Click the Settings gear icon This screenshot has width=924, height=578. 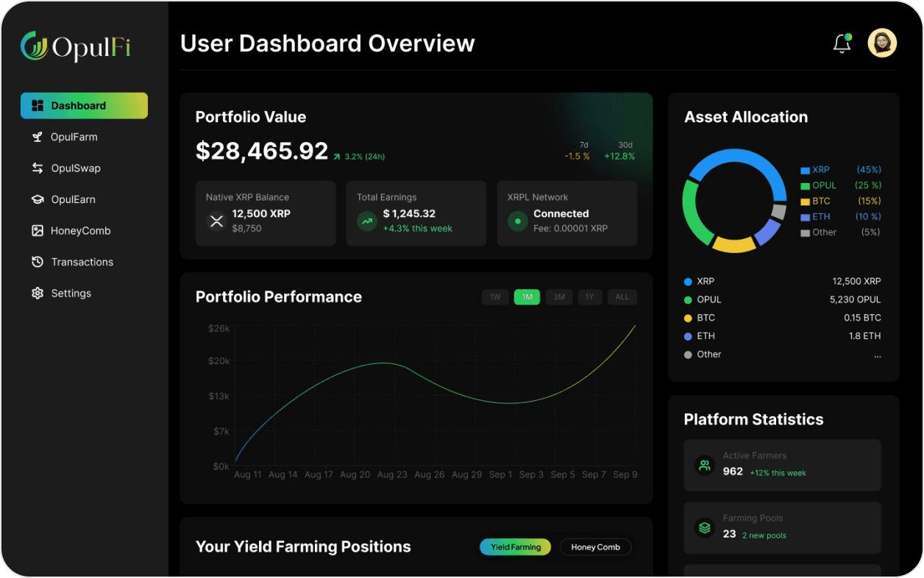coord(38,293)
